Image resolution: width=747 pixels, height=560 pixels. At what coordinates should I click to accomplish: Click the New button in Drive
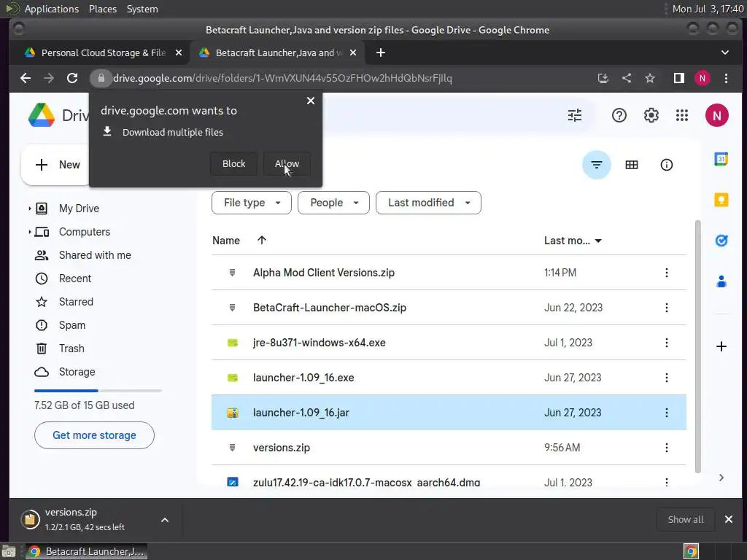(x=57, y=165)
